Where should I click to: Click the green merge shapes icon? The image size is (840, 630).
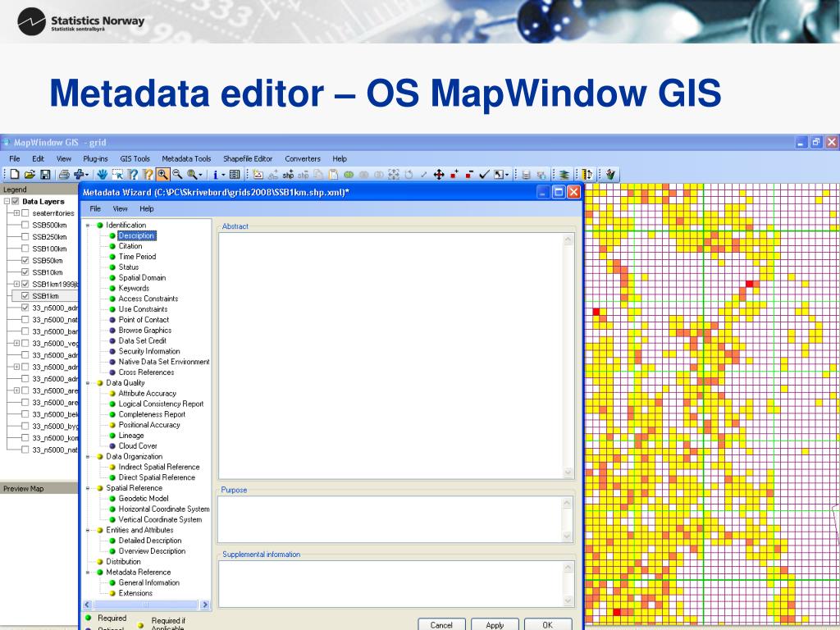(x=349, y=174)
